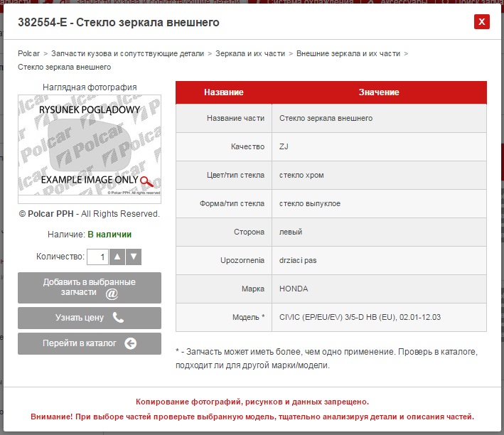Click the left arrow icon on catalog button

pyautogui.click(x=130, y=343)
